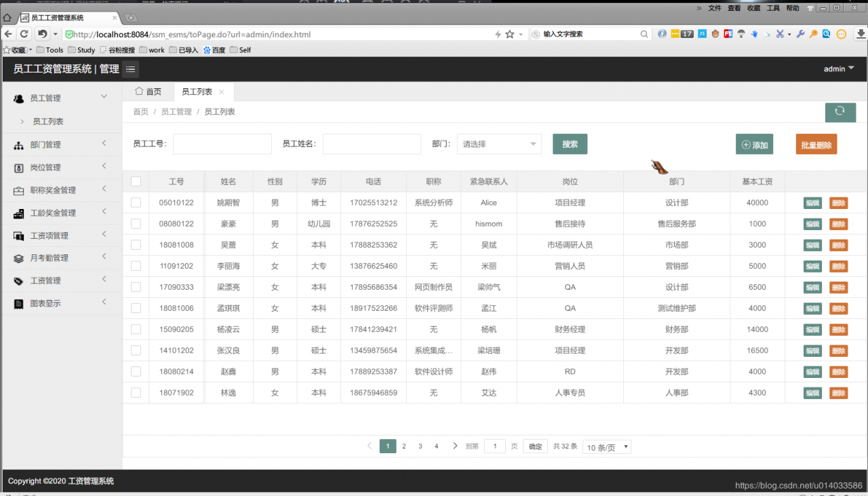Screen dimensions: 868x496
Task: Click the bookmark star in address bar
Action: pos(510,34)
